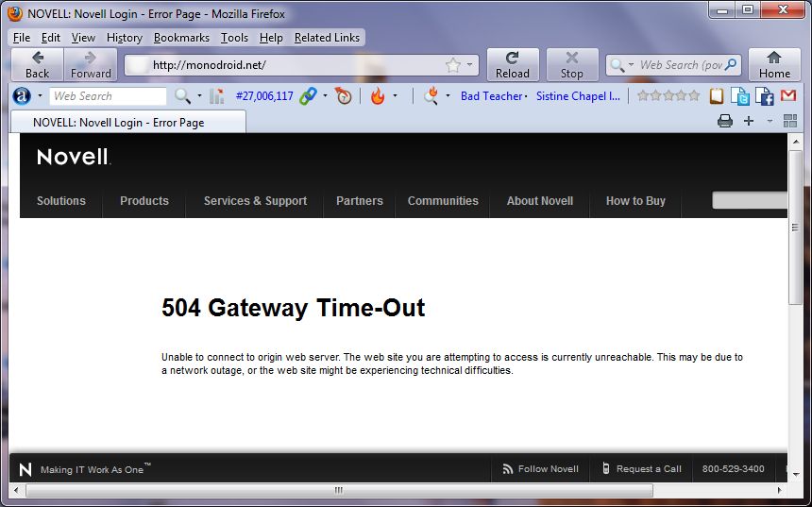Open the Communities navigation item
This screenshot has height=507, width=812.
(443, 201)
